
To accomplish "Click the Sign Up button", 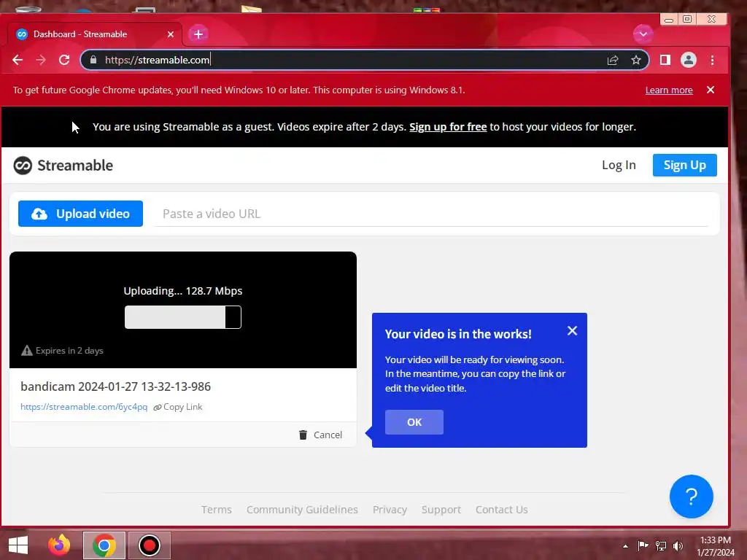I will coord(684,165).
